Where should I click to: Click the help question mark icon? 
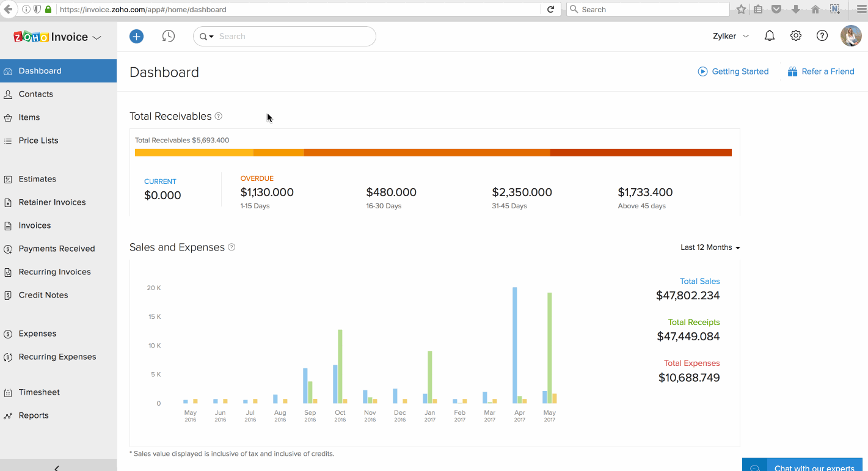(x=822, y=36)
